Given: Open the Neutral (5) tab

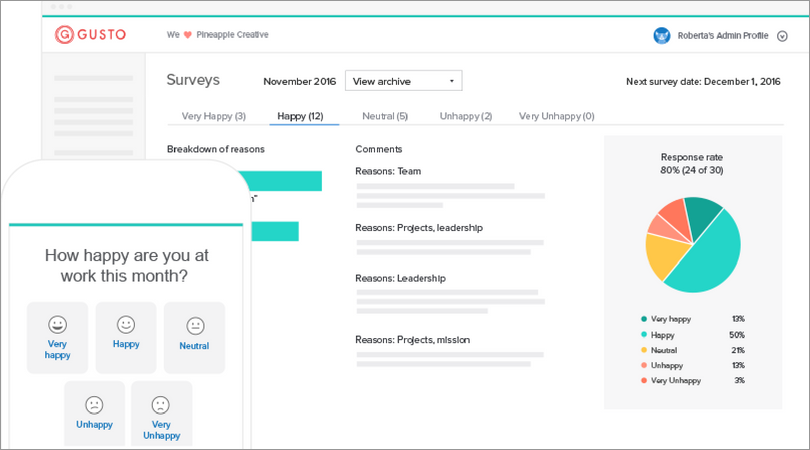Looking at the screenshot, I should pyautogui.click(x=385, y=116).
